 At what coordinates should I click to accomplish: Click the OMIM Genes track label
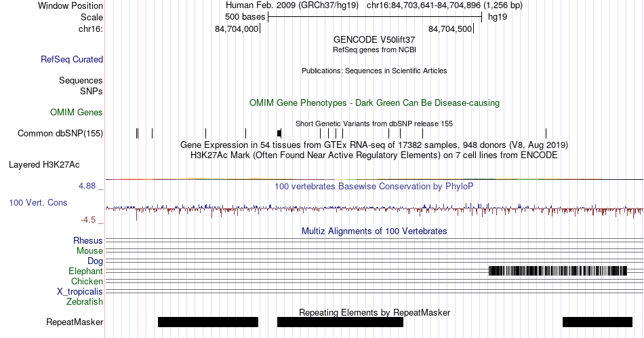pos(77,112)
